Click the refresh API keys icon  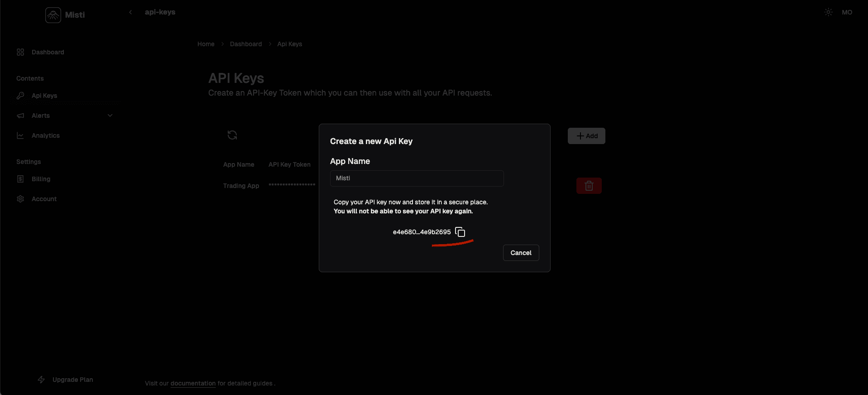click(x=232, y=135)
